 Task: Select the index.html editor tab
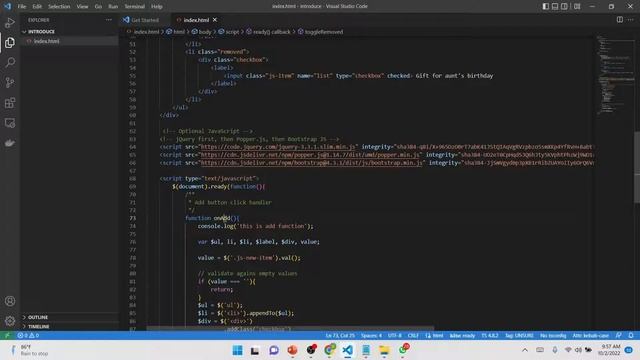(x=196, y=20)
